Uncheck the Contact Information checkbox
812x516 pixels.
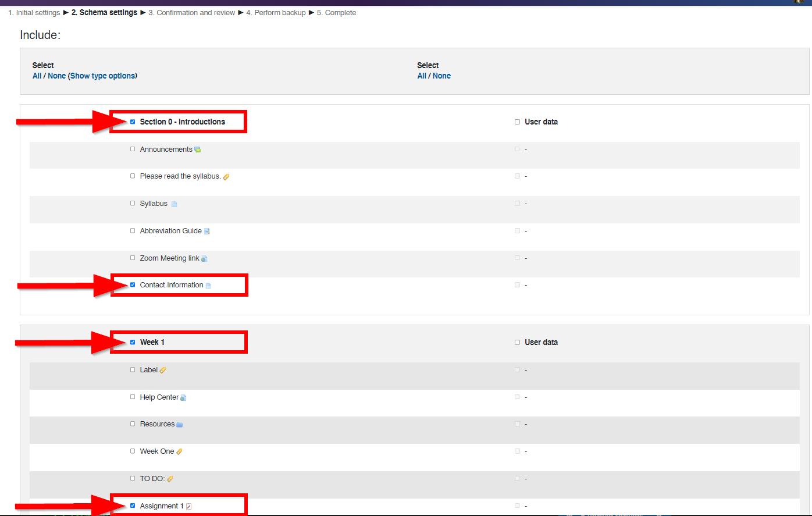pyautogui.click(x=133, y=284)
